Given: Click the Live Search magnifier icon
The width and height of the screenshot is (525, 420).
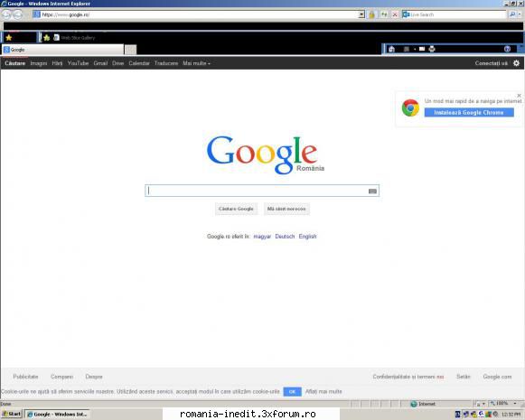Looking at the screenshot, I should (x=512, y=14).
